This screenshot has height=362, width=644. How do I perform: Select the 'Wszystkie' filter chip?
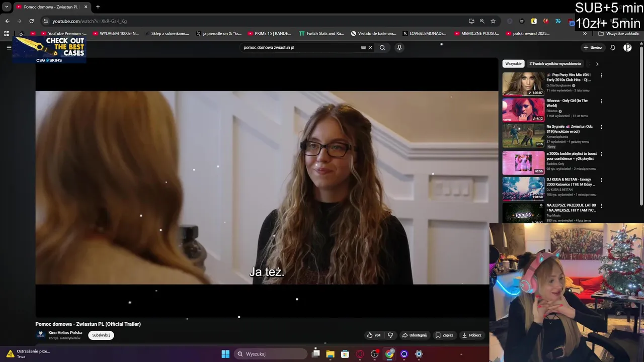click(513, 64)
